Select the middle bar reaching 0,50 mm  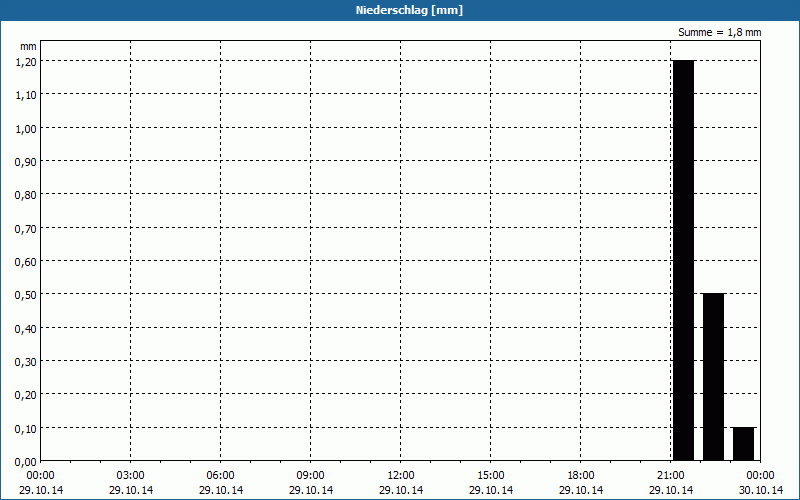point(714,377)
